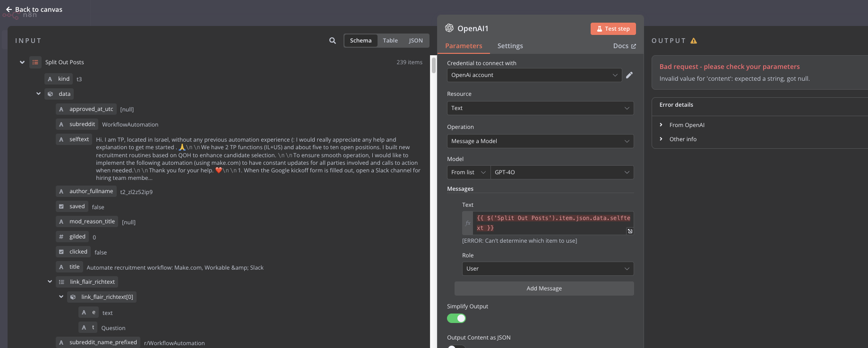Collapse the Split Out Posts node
The width and height of the screenshot is (868, 348).
point(22,62)
